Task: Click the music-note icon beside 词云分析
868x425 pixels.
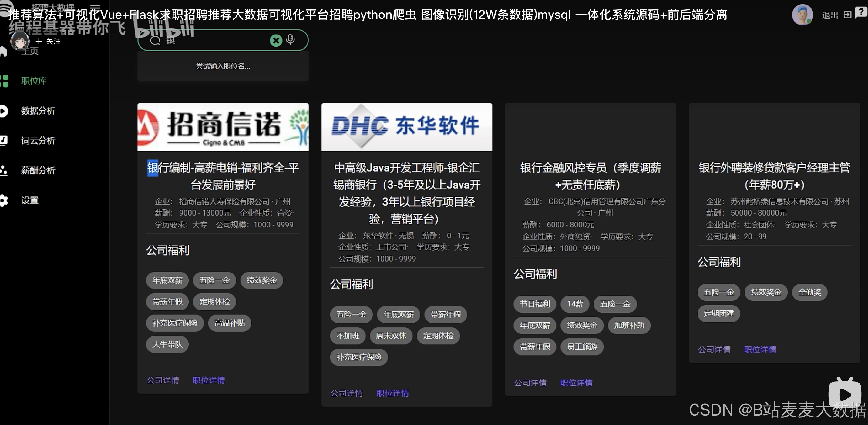Action: (4, 140)
